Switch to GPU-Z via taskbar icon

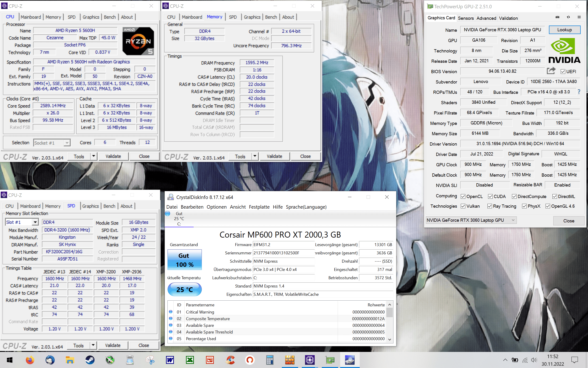click(x=330, y=360)
